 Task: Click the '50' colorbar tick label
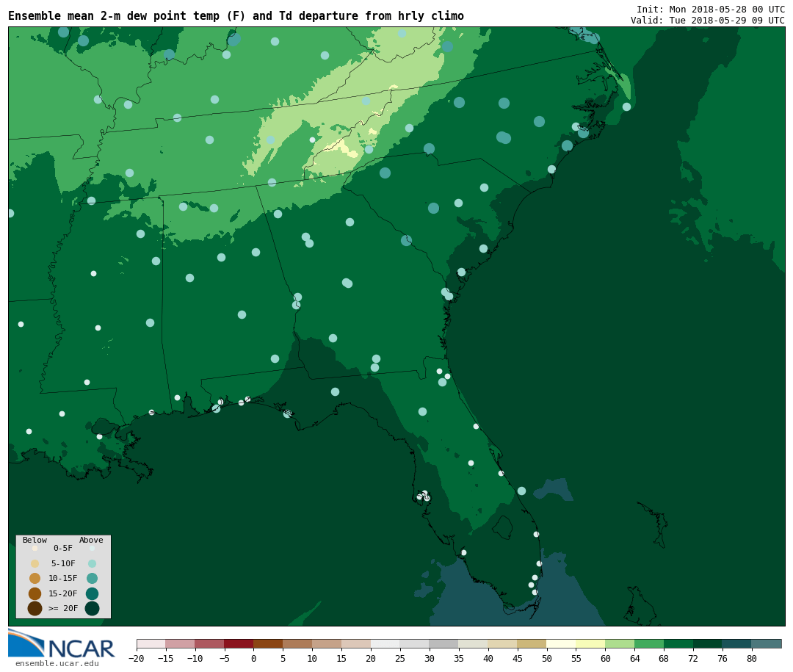547,658
